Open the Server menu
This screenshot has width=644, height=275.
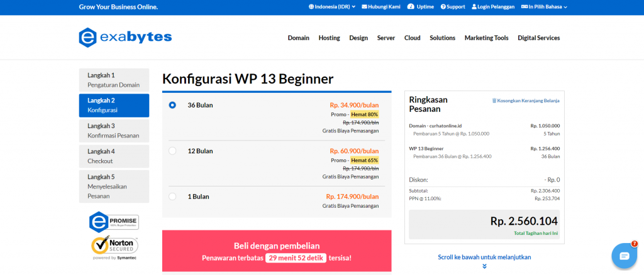(x=386, y=38)
